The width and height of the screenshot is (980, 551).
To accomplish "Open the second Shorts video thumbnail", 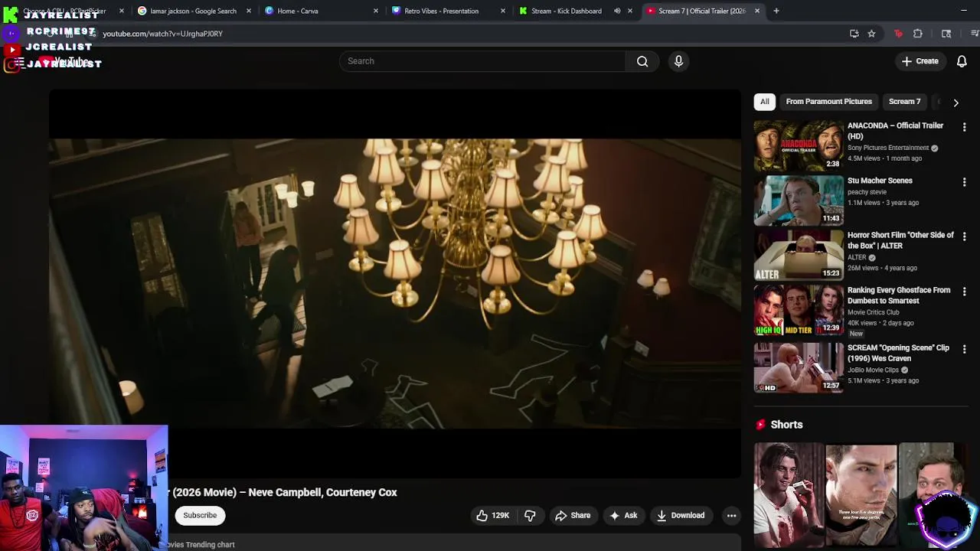I will pyautogui.click(x=861, y=495).
